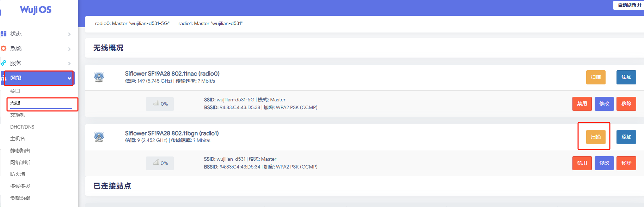Click the radio0 signal strength 0% indicator
This screenshot has width=644, height=207.
point(160,104)
